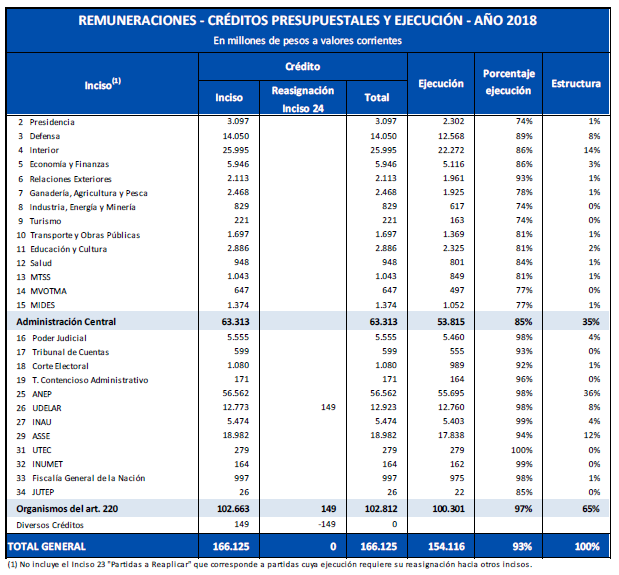
Task: Click the 'Economía y Finanzas' row label
Action: pyautogui.click(x=69, y=164)
